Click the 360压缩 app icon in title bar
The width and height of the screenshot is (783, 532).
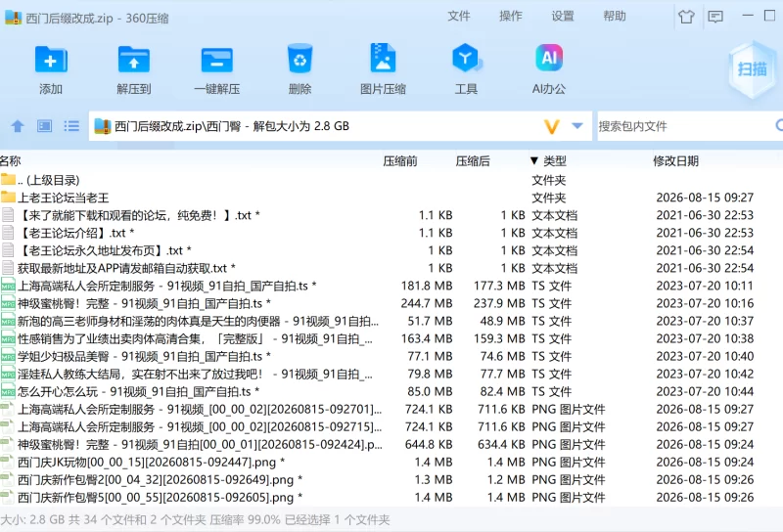pos(13,18)
